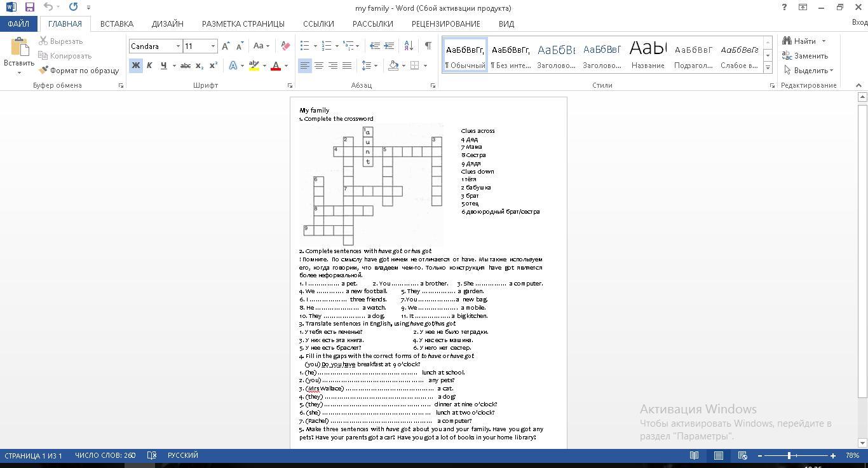Image resolution: width=868 pixels, height=468 pixels.
Task: Click the zoom slider handle
Action: (789, 455)
